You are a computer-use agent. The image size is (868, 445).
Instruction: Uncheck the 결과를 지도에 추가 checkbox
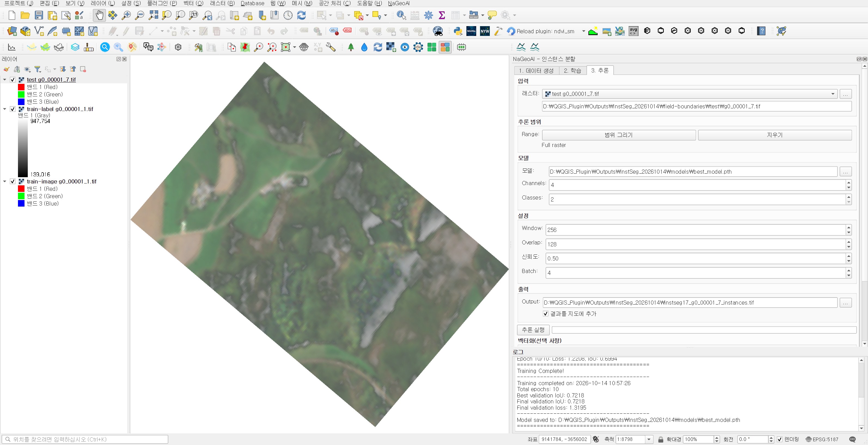click(x=546, y=314)
